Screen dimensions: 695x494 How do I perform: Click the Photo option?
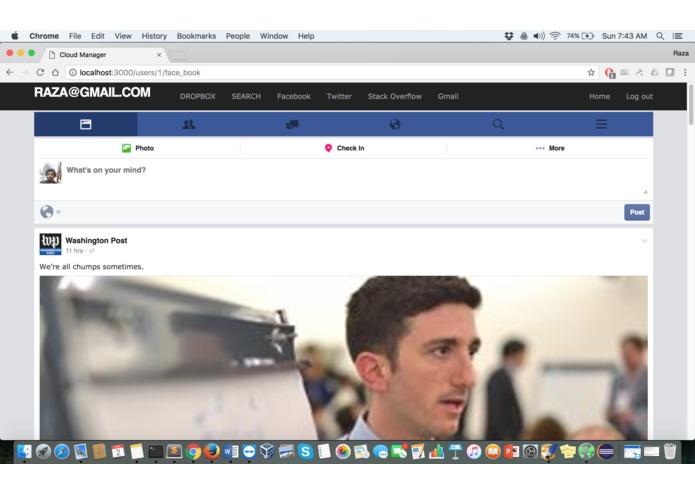(138, 148)
